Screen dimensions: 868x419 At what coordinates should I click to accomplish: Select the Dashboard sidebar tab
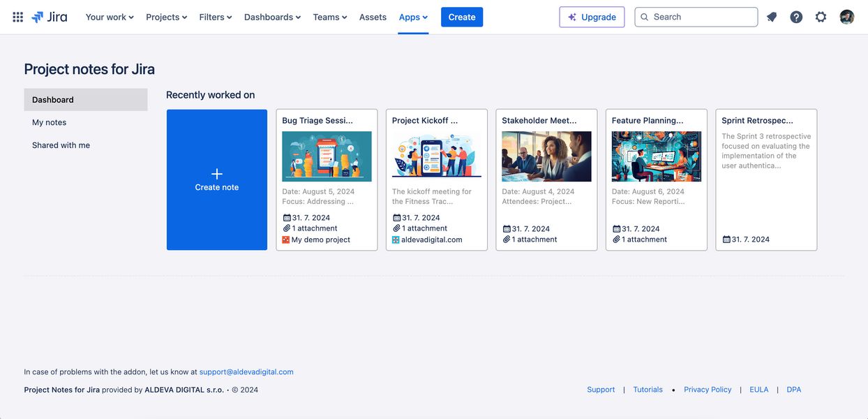(86, 100)
